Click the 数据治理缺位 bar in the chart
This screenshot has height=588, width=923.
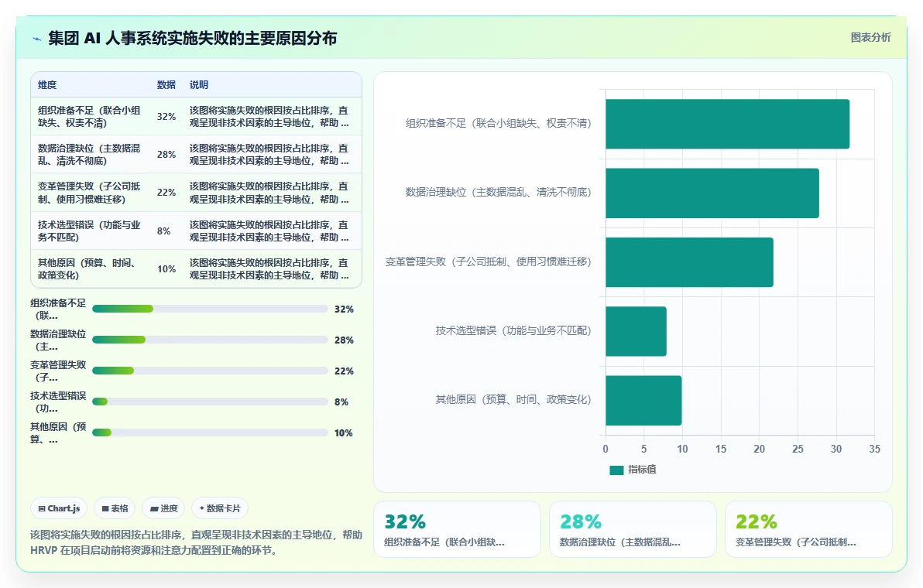pos(712,193)
